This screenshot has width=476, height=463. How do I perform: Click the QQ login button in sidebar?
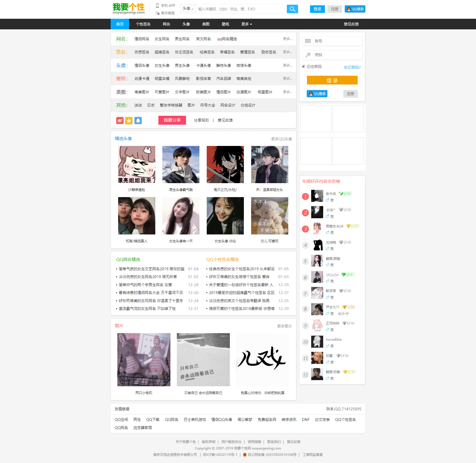317,94
